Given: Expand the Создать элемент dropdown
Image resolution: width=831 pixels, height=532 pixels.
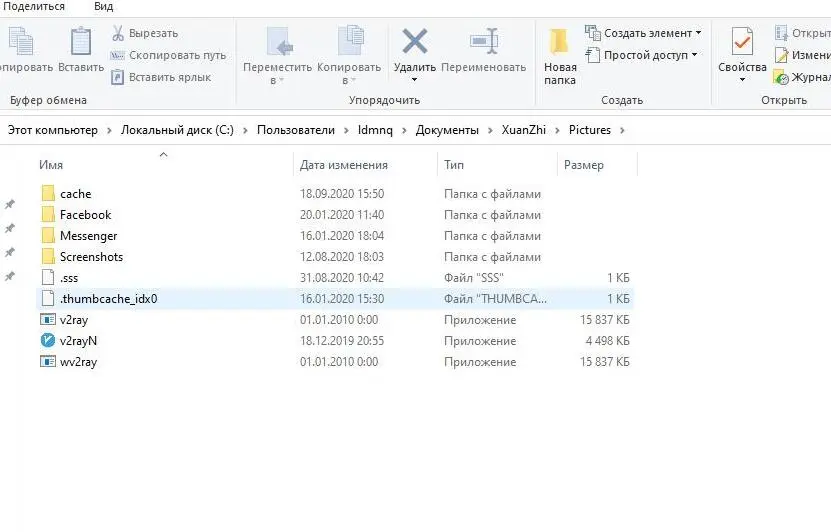Looking at the screenshot, I should pyautogui.click(x=698, y=33).
